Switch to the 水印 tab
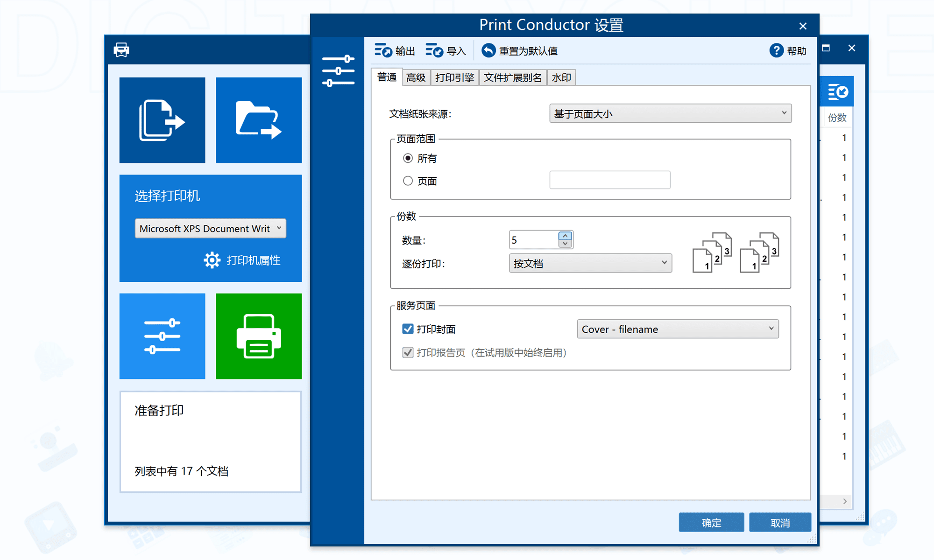 click(x=561, y=77)
